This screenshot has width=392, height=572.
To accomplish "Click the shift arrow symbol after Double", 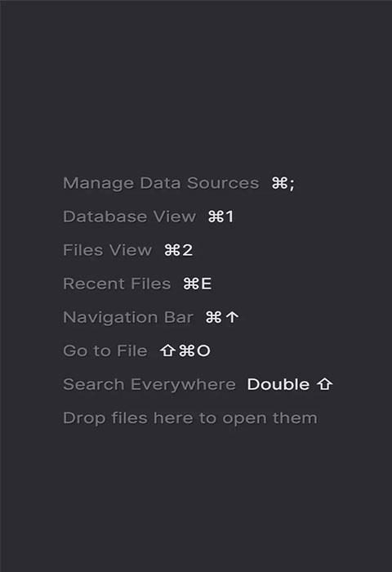I will [324, 385].
